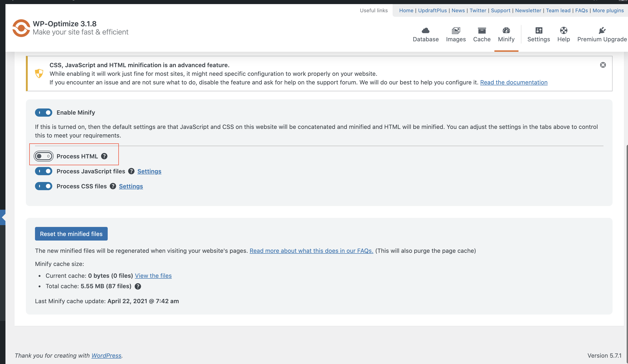This screenshot has height=364, width=628.
Task: Open Read the documentation link
Action: 514,82
